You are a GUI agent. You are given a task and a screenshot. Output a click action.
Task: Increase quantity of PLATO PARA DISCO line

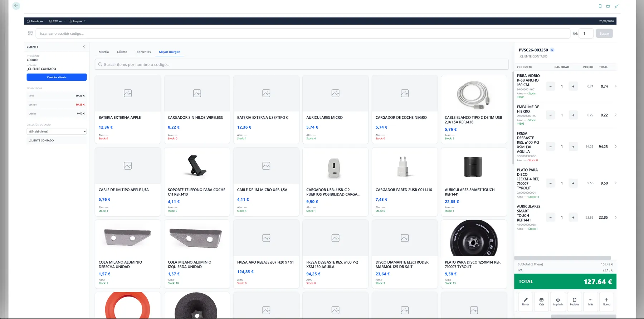click(x=573, y=183)
